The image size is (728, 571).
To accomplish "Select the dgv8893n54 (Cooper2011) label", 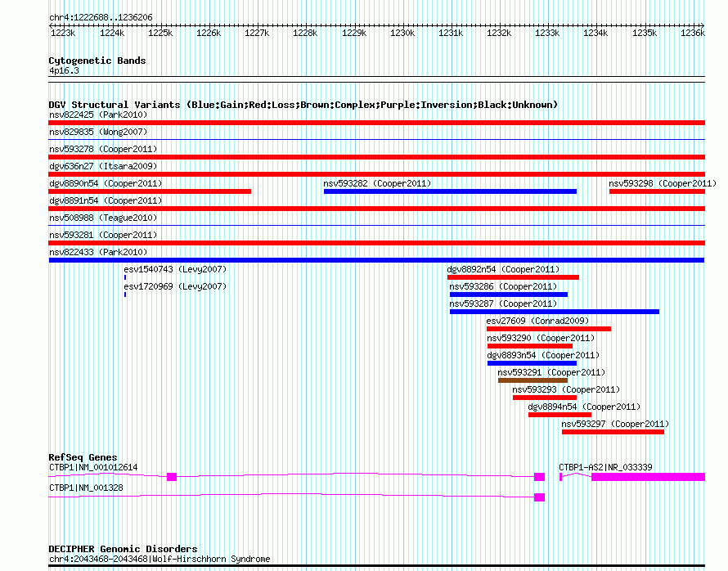I will point(543,355).
